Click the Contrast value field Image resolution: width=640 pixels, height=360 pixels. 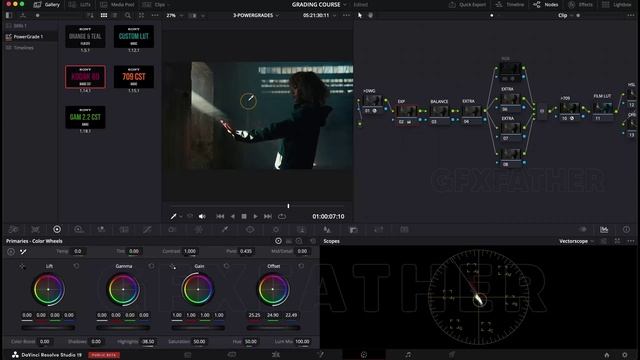pos(190,251)
